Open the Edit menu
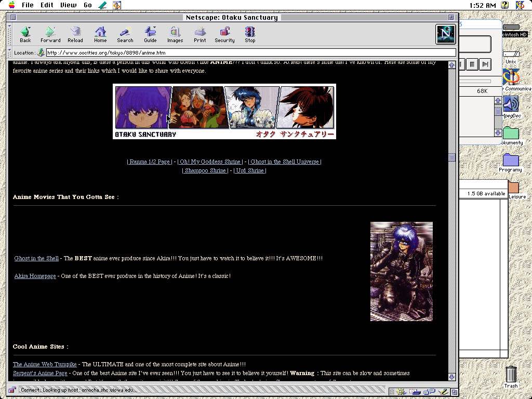Viewport: 532px width, 399px height. pos(47,5)
